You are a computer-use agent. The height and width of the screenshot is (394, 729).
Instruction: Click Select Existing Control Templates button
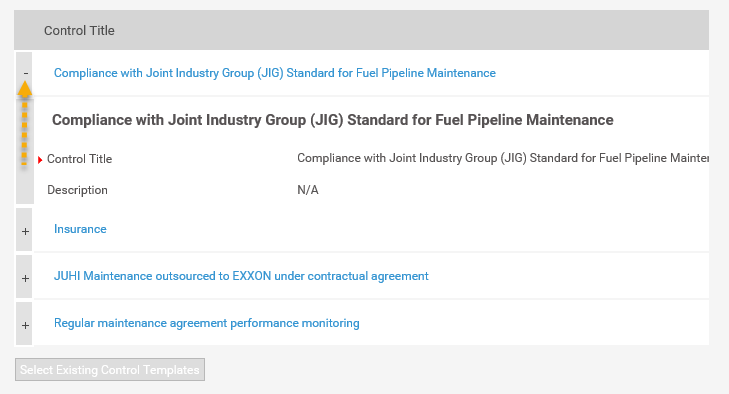[x=110, y=369]
